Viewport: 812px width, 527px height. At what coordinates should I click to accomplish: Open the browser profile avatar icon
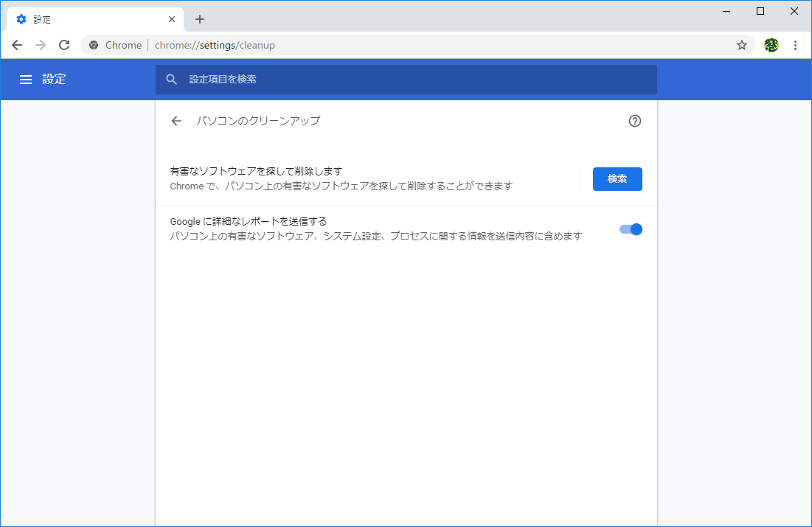[770, 45]
